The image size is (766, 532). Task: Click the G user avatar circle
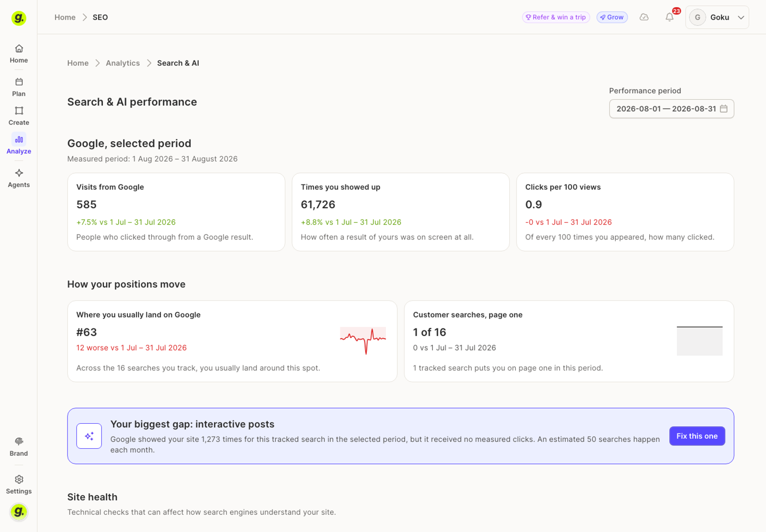coord(698,17)
